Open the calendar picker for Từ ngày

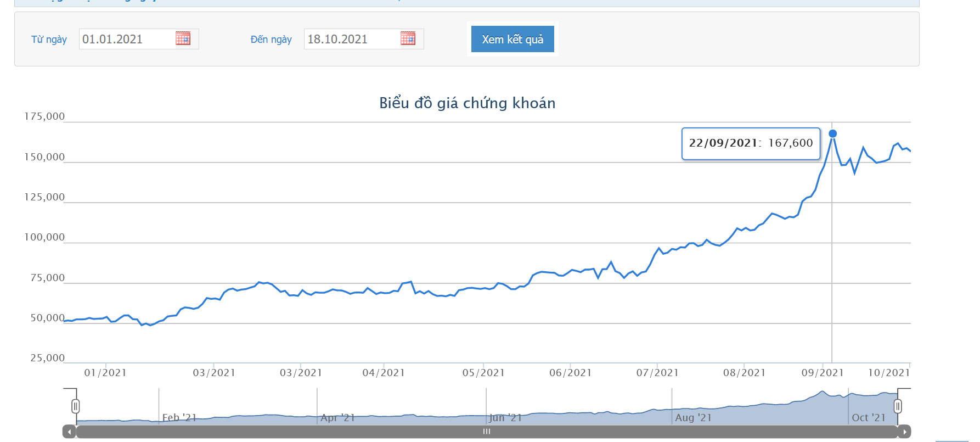pyautogui.click(x=183, y=38)
